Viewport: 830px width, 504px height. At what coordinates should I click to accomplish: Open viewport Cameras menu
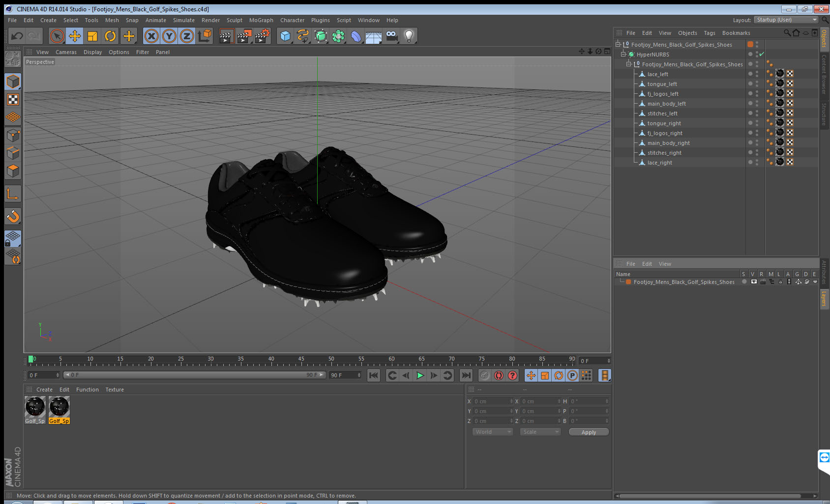click(66, 52)
